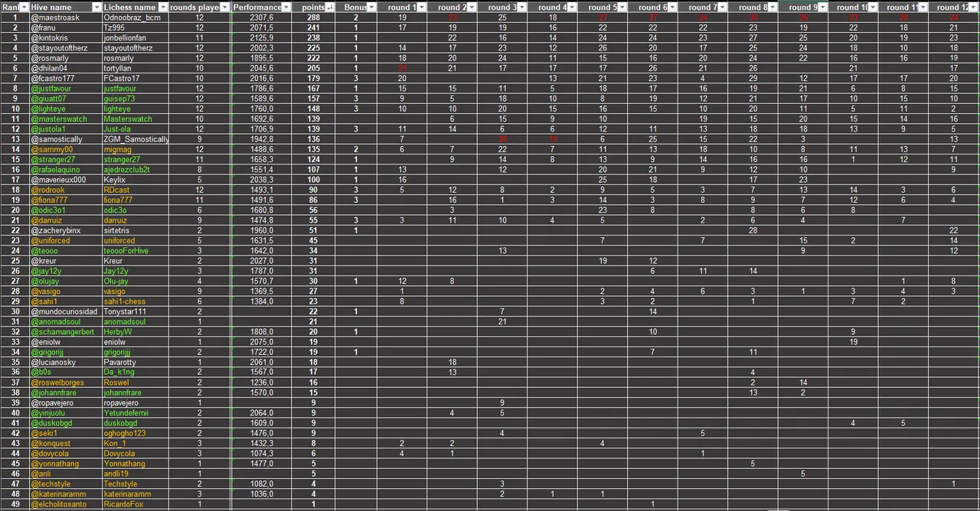Expand the round 9 filter dropdown
The width and height of the screenshot is (980, 511).
click(823, 7)
